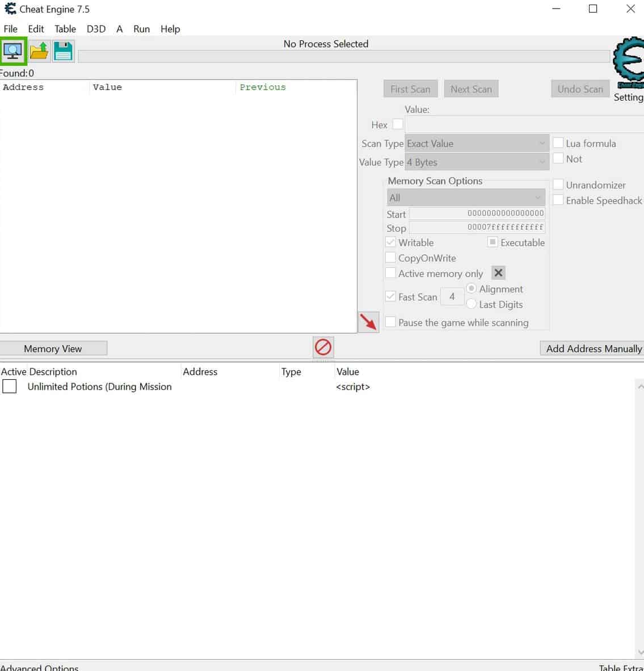
Task: Enable Speedhack checkbox
Action: [558, 200]
